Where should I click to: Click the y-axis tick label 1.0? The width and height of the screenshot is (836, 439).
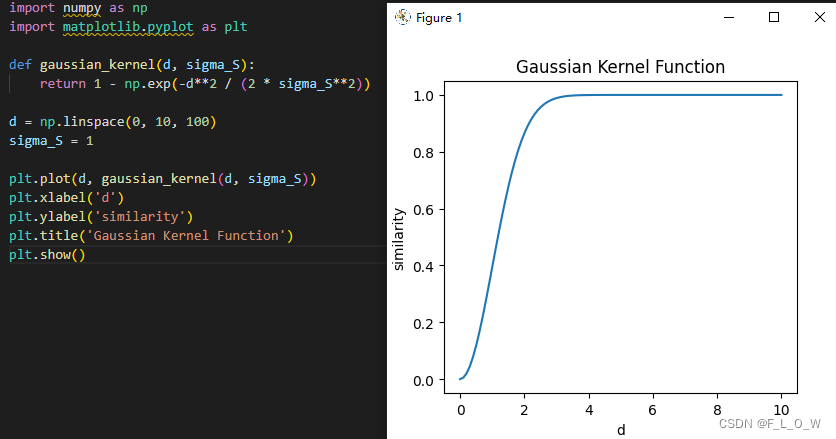[423, 95]
